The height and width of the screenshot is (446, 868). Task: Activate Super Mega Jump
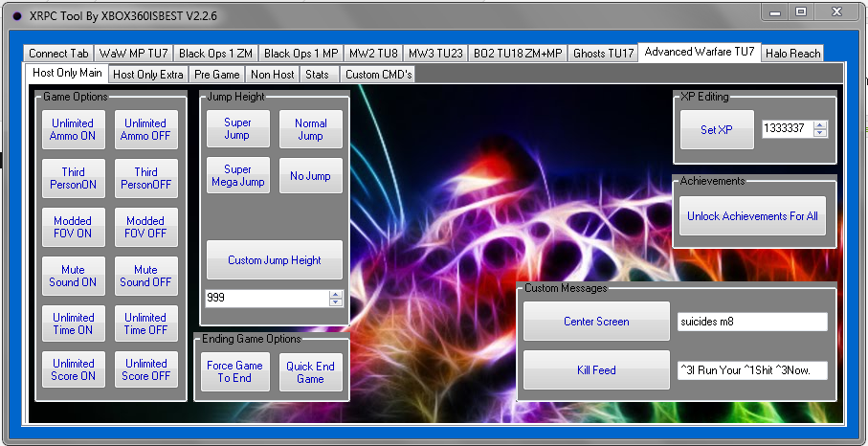pos(237,176)
